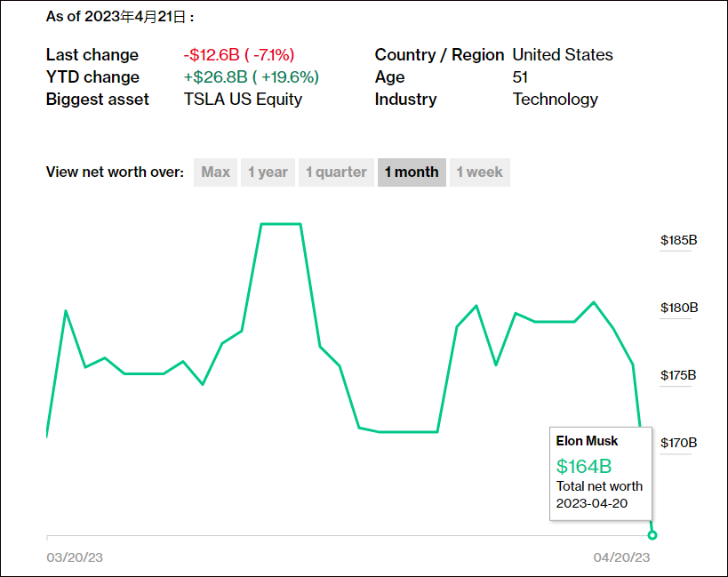Click the $175B axis label
This screenshot has height=577, width=728.
point(678,375)
